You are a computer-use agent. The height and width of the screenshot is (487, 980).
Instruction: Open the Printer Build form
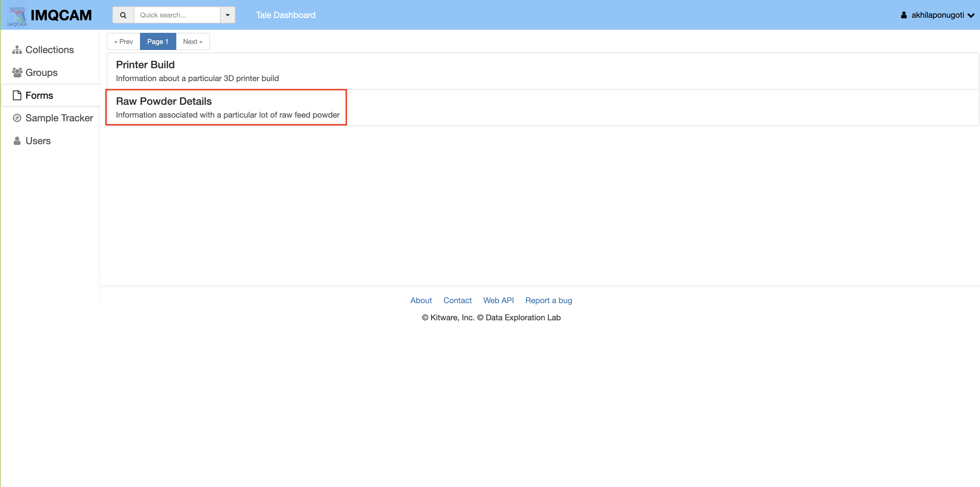(543, 71)
